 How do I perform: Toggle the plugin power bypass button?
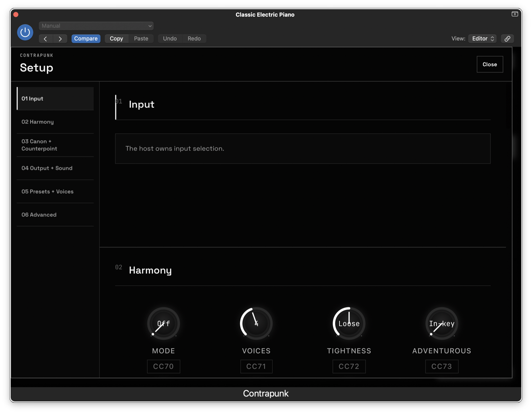(x=25, y=32)
